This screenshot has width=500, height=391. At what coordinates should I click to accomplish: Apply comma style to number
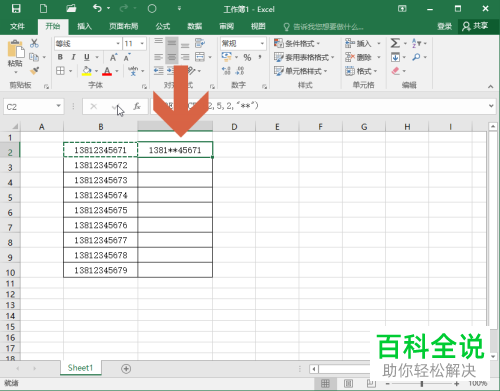[x=260, y=57]
